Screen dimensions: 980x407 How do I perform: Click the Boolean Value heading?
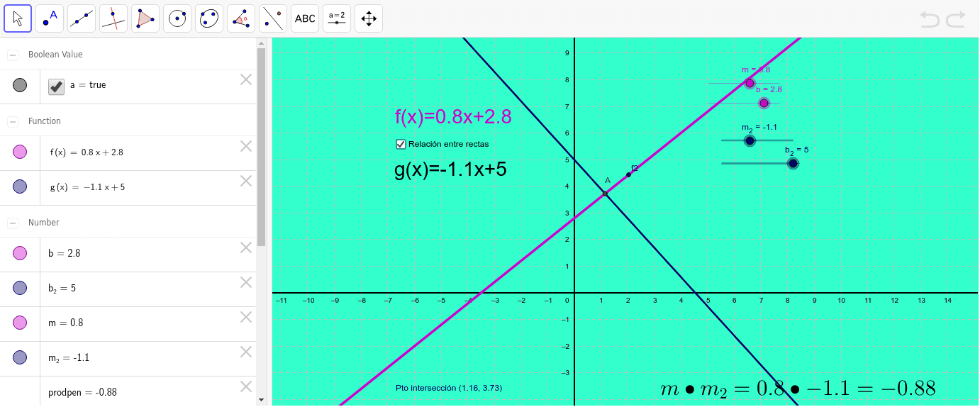55,55
